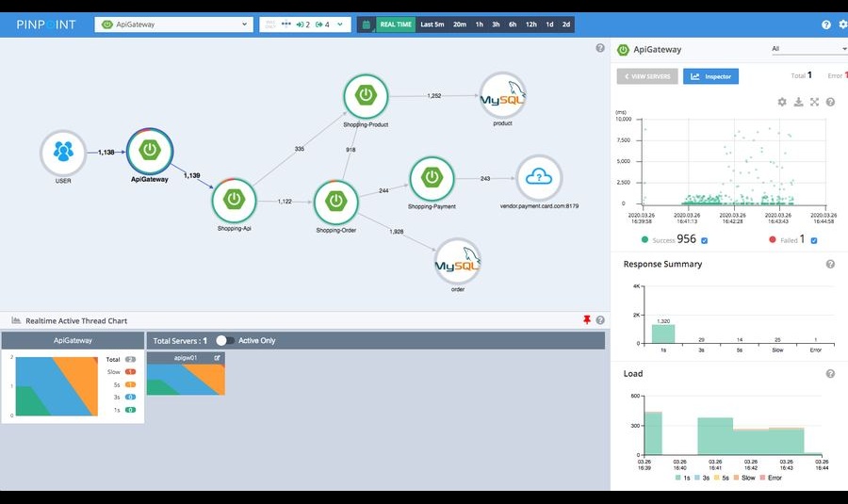848x504 pixels.
Task: Select the 2d time range
Action: 565,24
